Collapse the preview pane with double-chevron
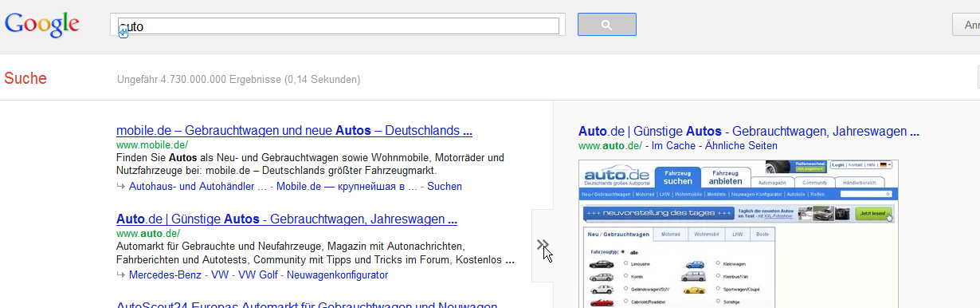 tap(543, 246)
